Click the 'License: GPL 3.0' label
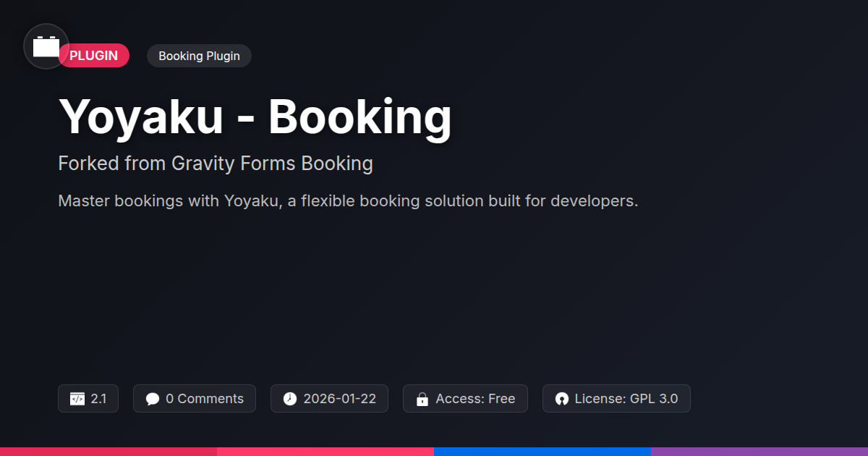This screenshot has height=456, width=868. [x=626, y=399]
